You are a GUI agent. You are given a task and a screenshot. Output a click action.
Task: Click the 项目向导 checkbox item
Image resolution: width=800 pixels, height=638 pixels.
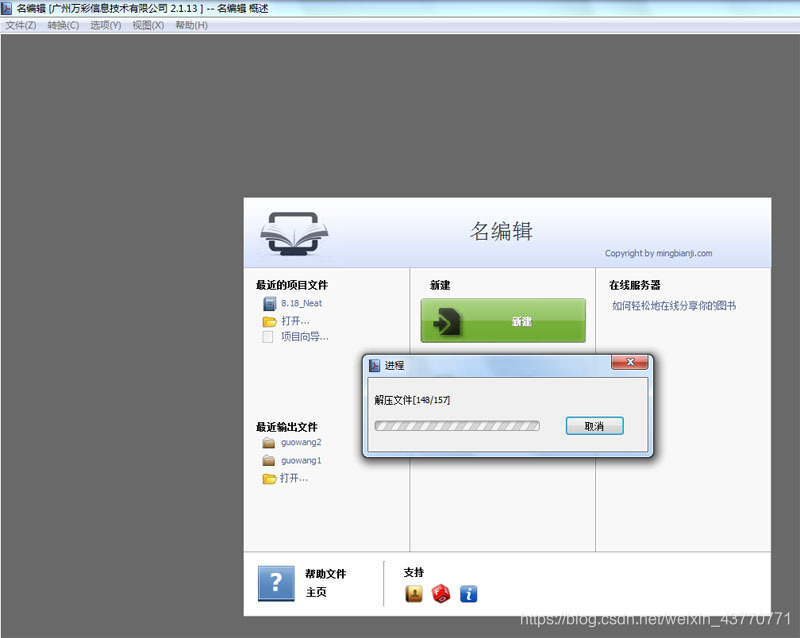click(267, 337)
